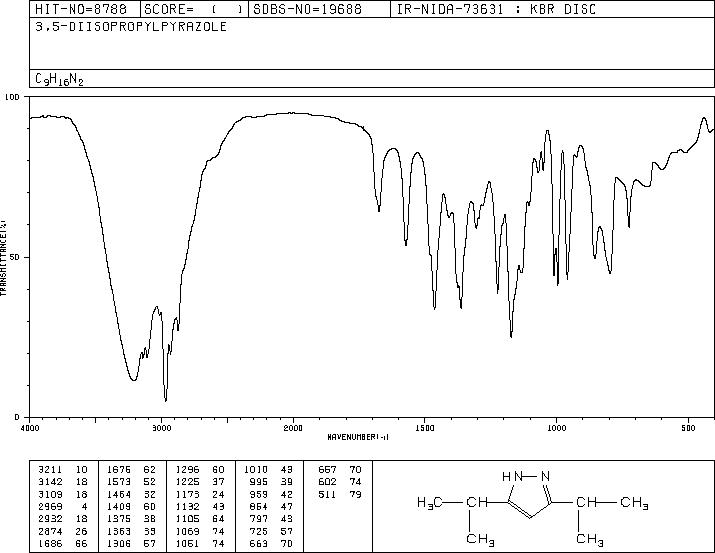This screenshot has width=715, height=553.
Task: Click the HN label in the structure diagram
Action: coord(512,477)
